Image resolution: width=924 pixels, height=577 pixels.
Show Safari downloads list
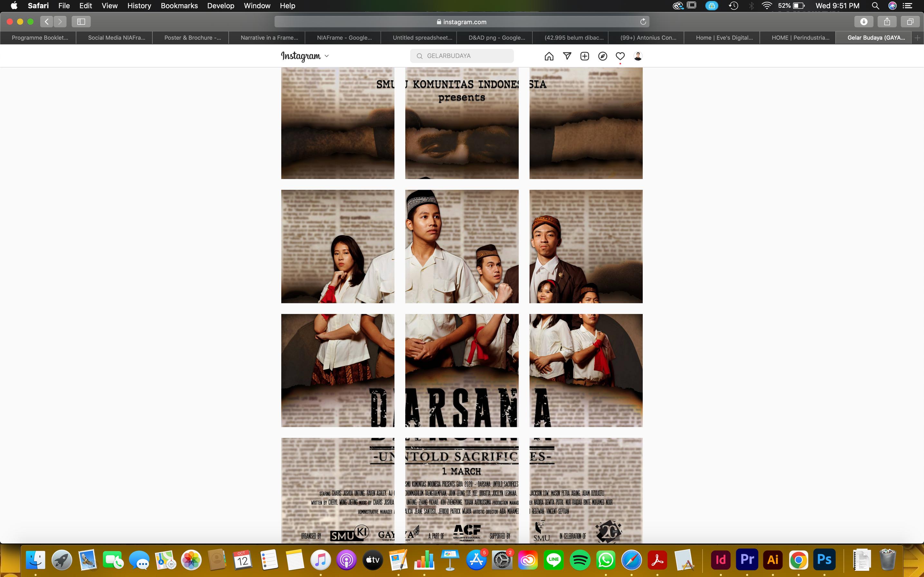pyautogui.click(x=864, y=22)
